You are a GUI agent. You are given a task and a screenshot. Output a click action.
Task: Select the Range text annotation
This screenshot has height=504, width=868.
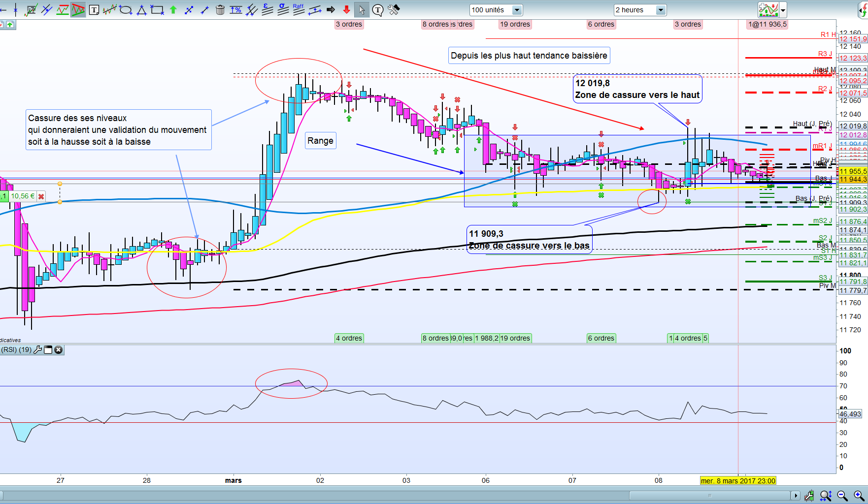321,141
